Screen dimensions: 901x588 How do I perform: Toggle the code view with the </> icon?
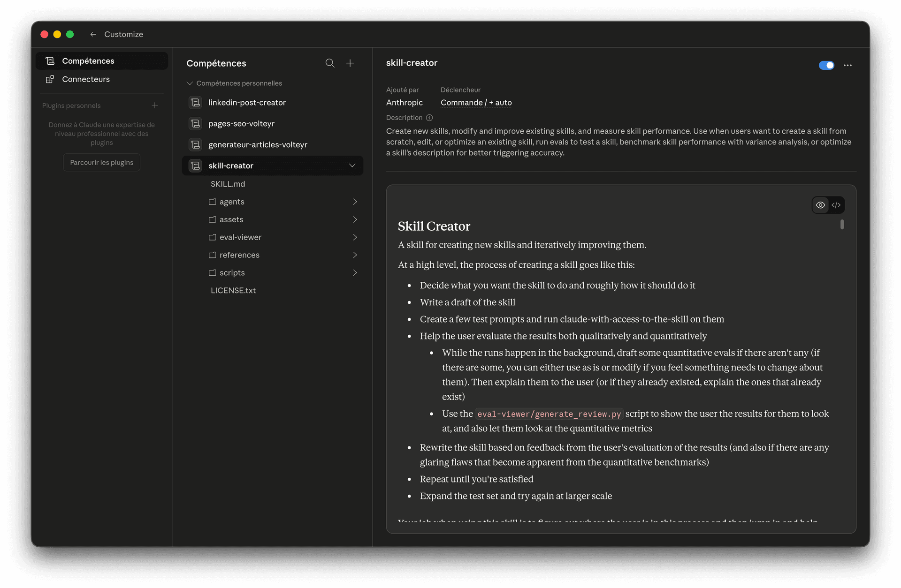click(837, 205)
